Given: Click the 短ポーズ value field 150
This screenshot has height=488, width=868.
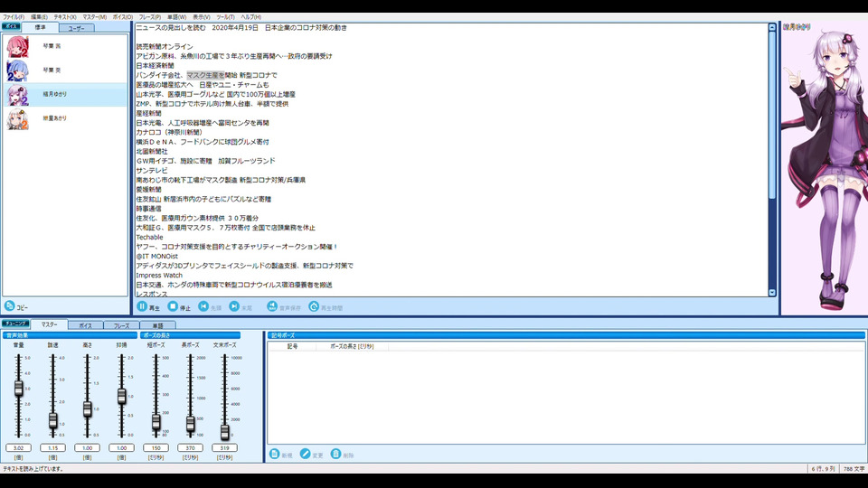Looking at the screenshot, I should (x=156, y=447).
